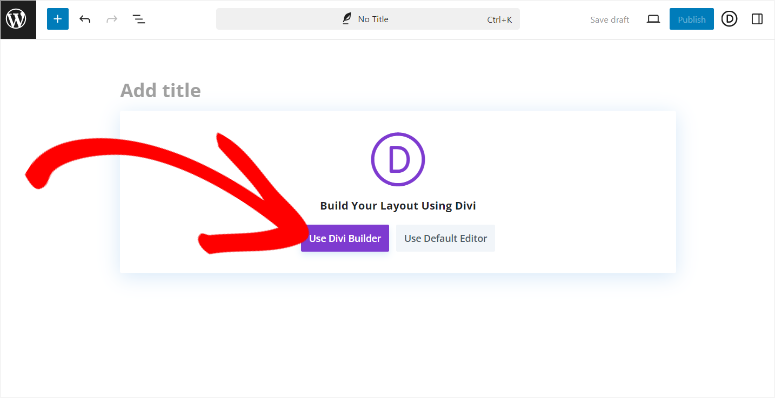Click the undo arrow icon
Image resolution: width=775 pixels, height=398 pixels.
(85, 19)
